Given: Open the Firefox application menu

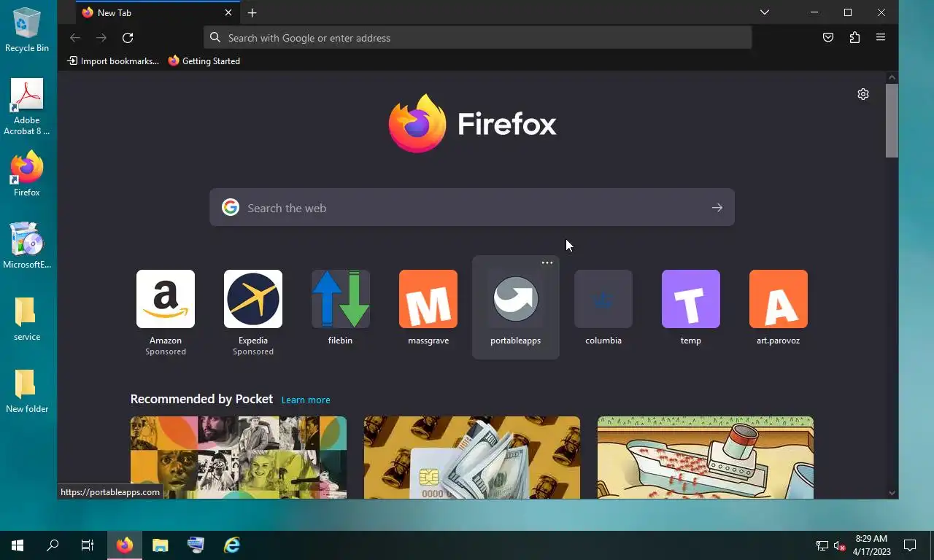Looking at the screenshot, I should [881, 38].
